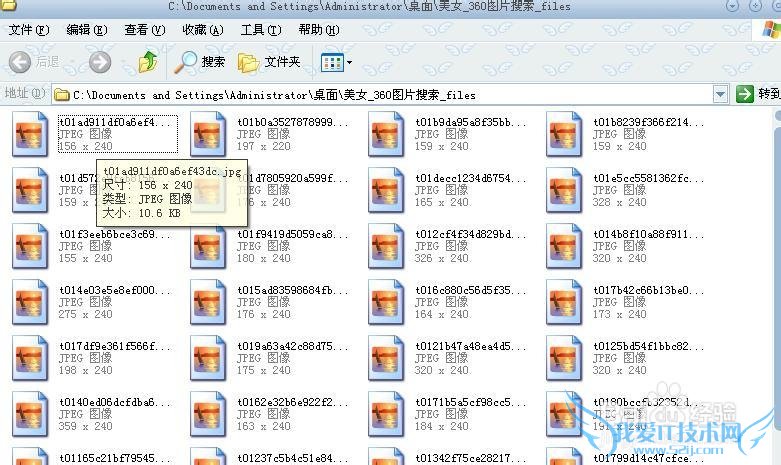Click file name t014e03e5e8ef000...
781x465 pixels.
point(115,290)
